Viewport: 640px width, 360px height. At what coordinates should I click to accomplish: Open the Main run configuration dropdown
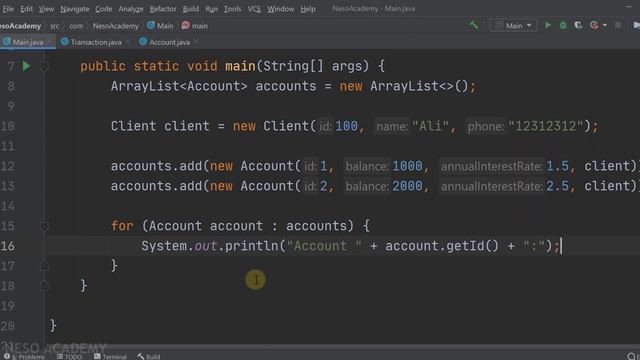(513, 25)
